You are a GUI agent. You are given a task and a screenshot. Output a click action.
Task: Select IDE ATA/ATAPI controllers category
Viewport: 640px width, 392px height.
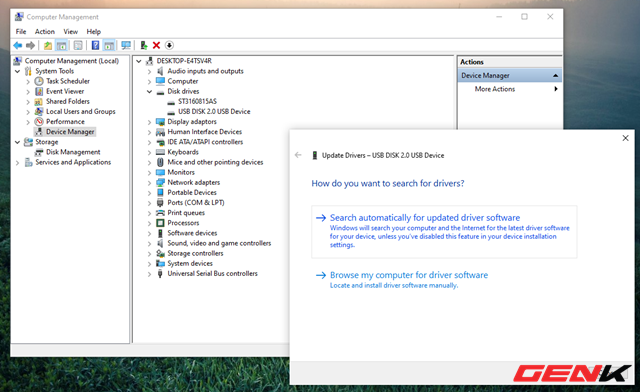205,142
